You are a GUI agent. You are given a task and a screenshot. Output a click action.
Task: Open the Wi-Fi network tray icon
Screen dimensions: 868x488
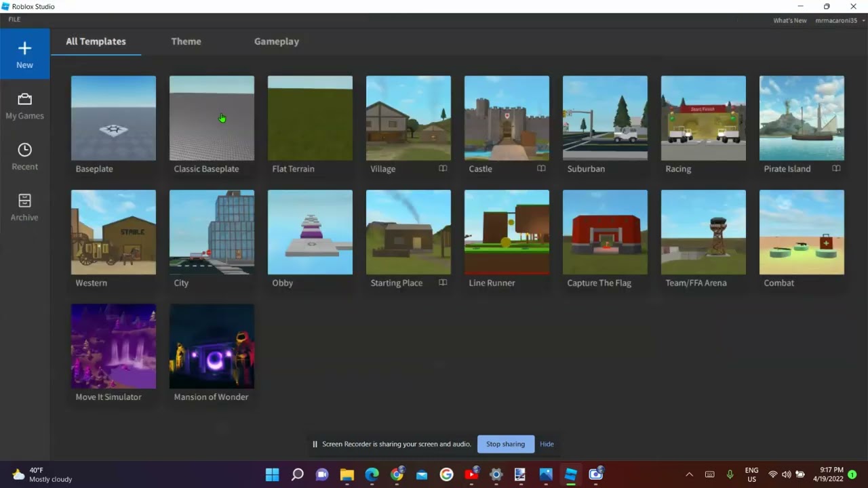tap(772, 474)
